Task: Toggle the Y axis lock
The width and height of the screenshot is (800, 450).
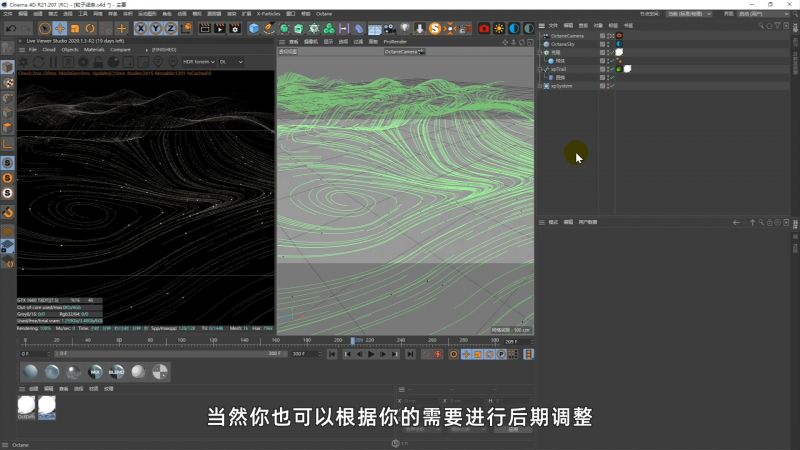Action: 156,29
